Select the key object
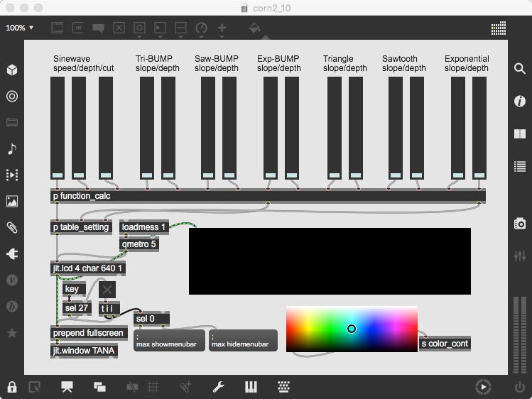The width and height of the screenshot is (532, 399). (x=74, y=289)
